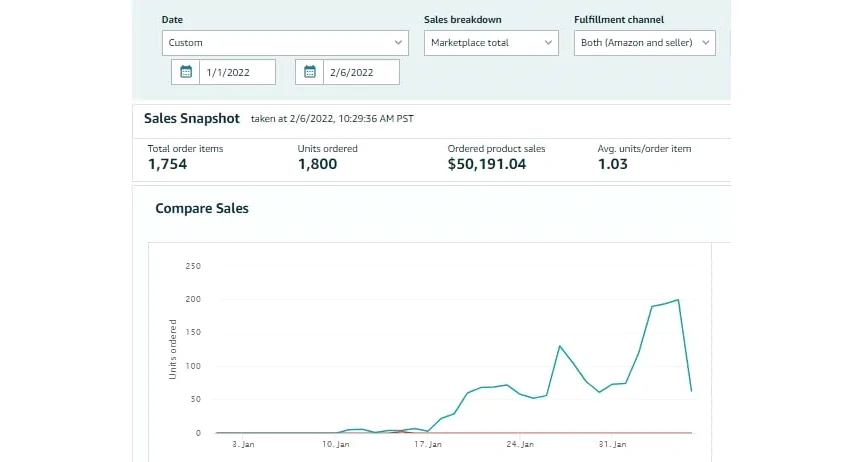Click the snapshot timestamp 10:29:36 AM PST

376,119
